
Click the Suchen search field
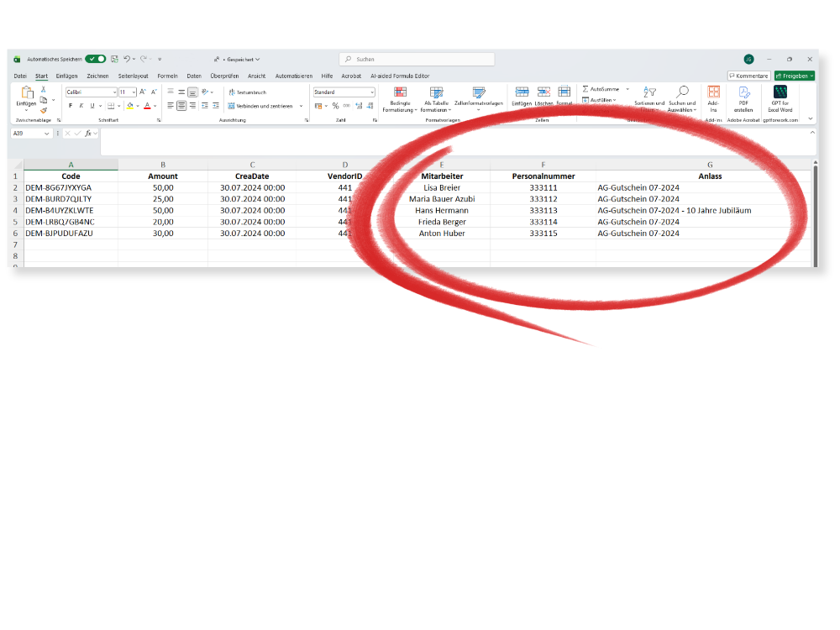tap(417, 60)
